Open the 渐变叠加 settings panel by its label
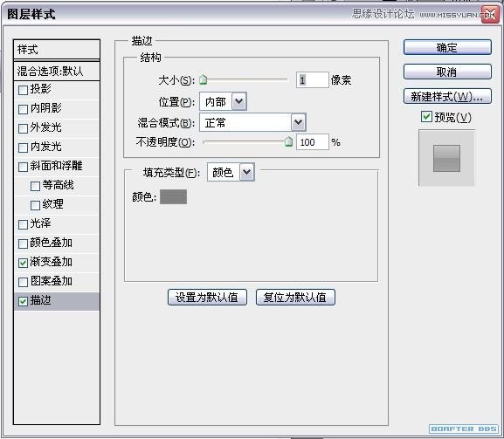The height and width of the screenshot is (439, 504). point(52,262)
